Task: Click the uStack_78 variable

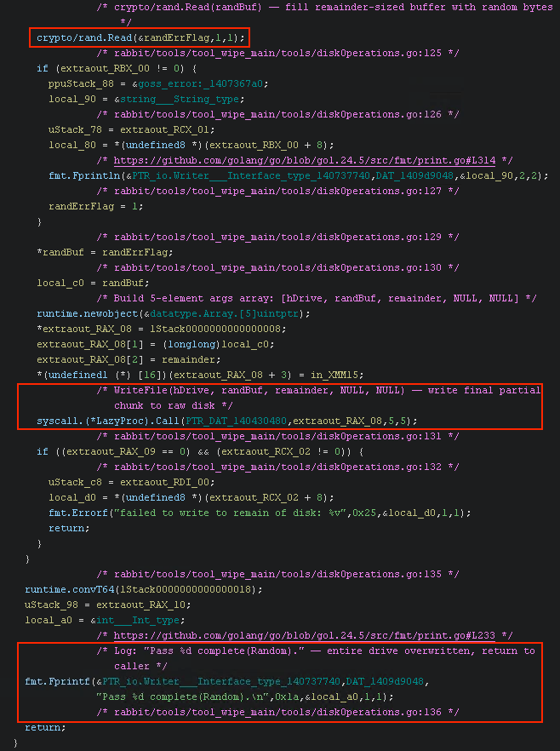Action: [75, 129]
